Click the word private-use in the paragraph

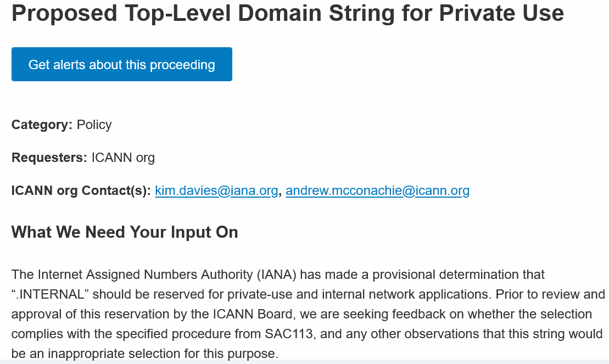(x=260, y=294)
